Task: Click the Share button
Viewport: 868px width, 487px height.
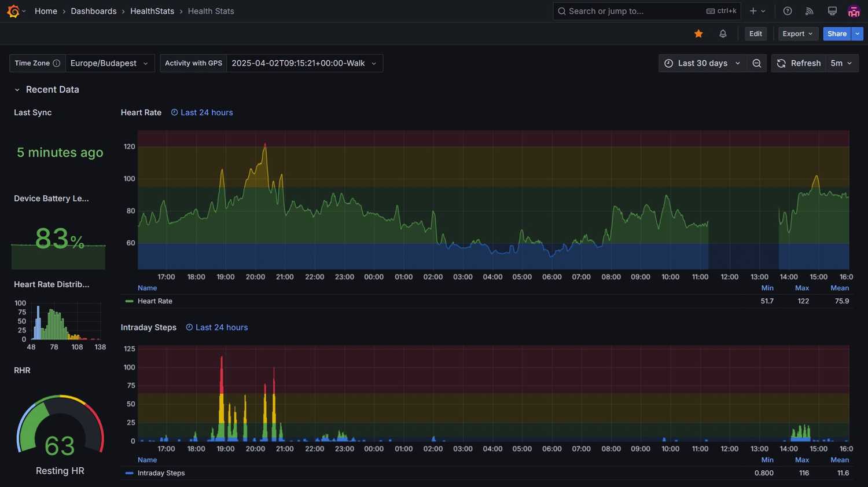Action: (x=837, y=34)
